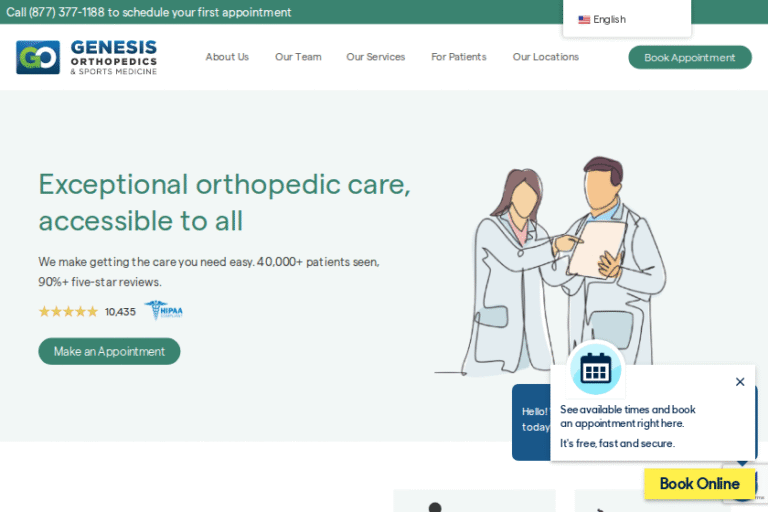Click the calendar icon on popup
768x512 pixels.
(596, 369)
